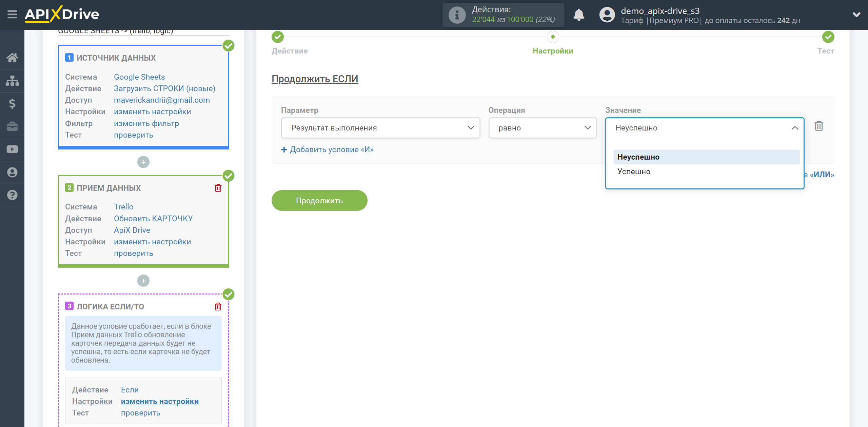Add block after data source plus
This screenshot has height=427, width=868.
tap(143, 162)
